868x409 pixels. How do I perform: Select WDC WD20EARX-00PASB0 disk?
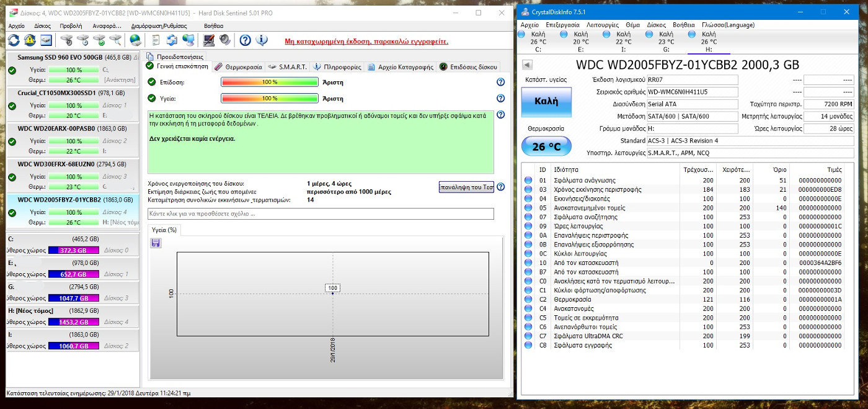73,141
